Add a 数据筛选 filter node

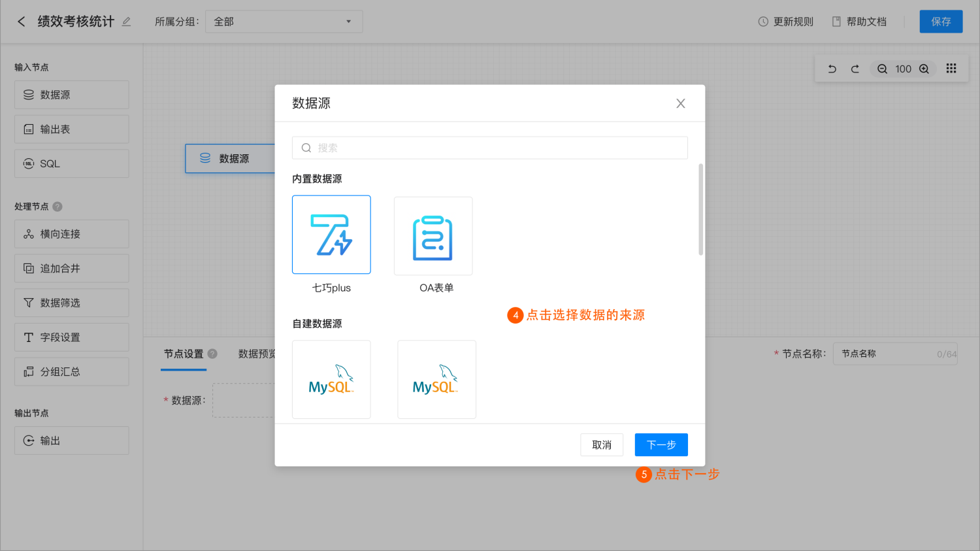tap(72, 303)
